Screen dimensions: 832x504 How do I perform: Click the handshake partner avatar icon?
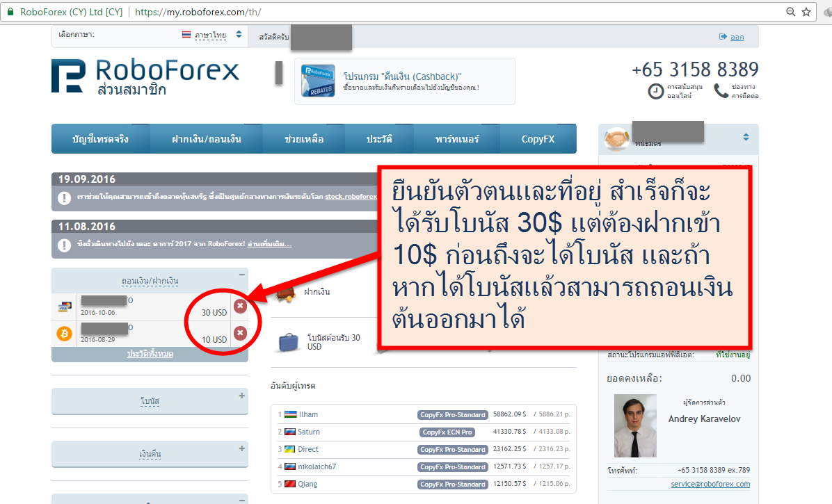pos(616,139)
